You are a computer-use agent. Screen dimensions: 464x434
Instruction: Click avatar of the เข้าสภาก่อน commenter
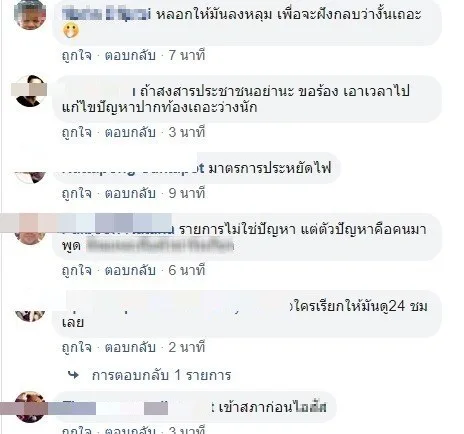point(30,407)
